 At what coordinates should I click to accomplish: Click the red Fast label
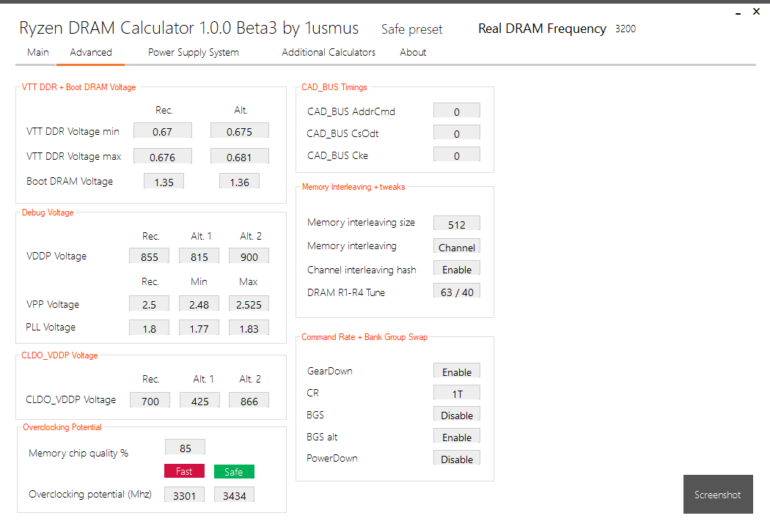tap(184, 471)
